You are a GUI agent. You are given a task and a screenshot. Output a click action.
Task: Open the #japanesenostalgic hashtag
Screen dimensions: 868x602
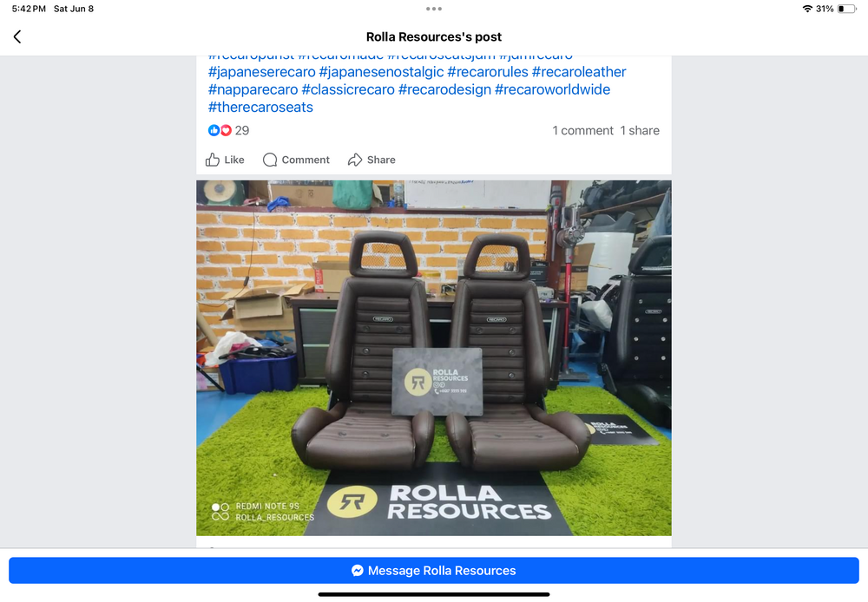coord(381,72)
